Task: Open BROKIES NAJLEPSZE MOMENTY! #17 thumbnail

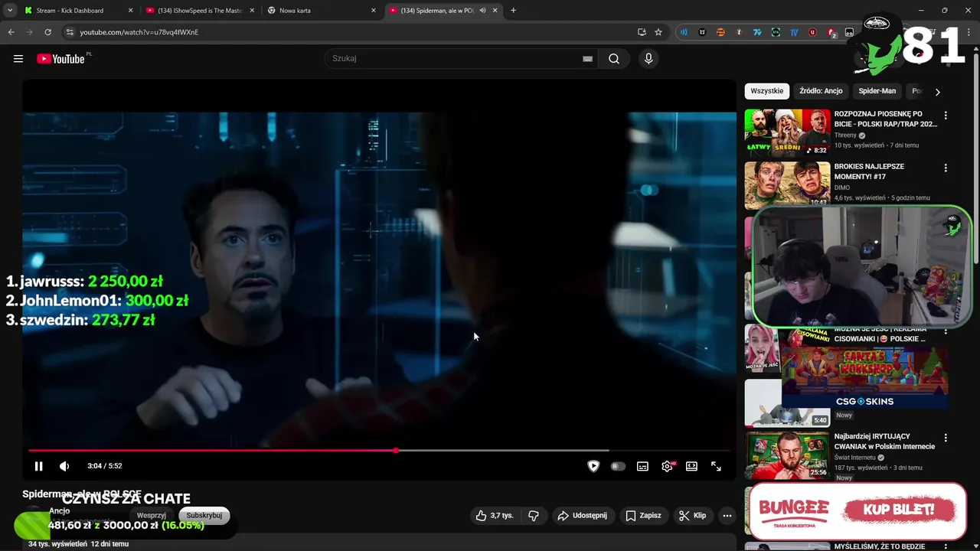Action: (787, 184)
